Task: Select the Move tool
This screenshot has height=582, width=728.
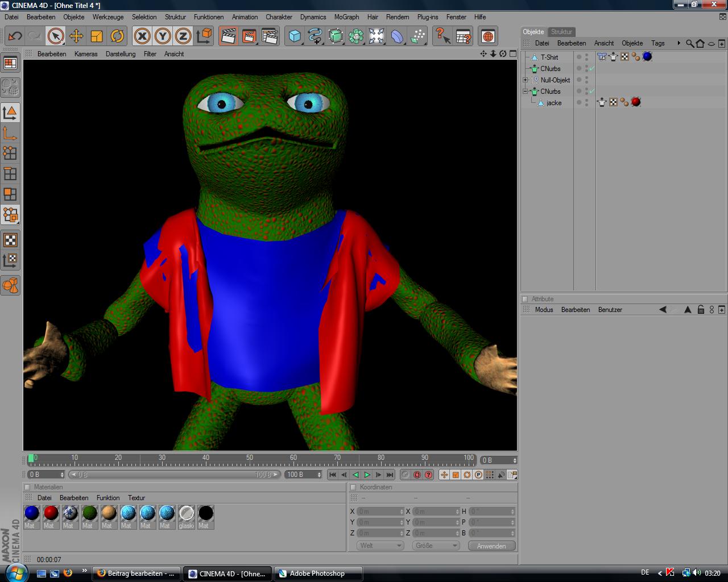Action: point(76,36)
